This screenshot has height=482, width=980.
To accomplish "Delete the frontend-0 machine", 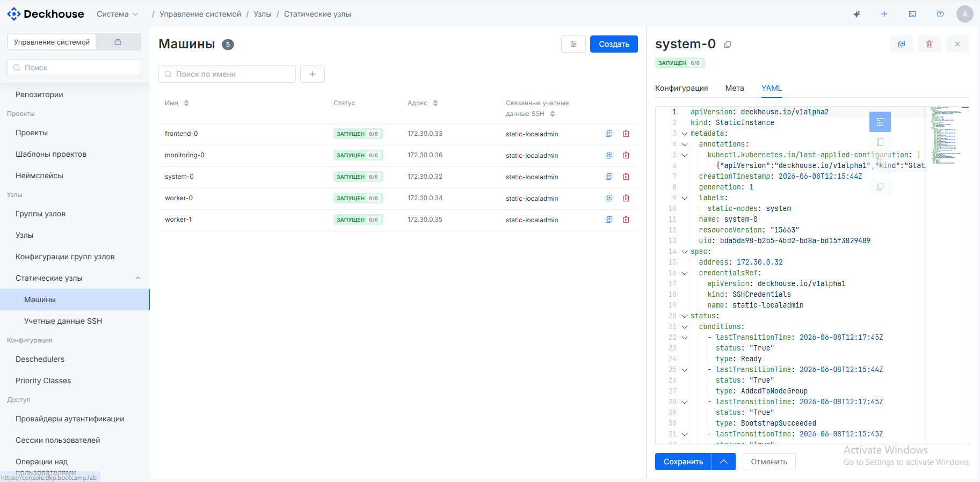I will pyautogui.click(x=626, y=134).
